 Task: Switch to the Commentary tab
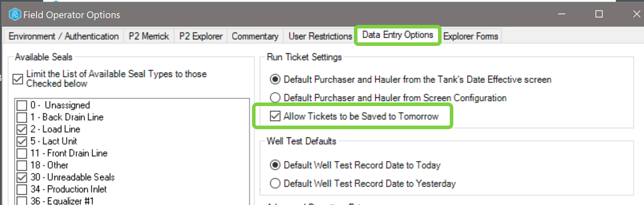click(255, 36)
